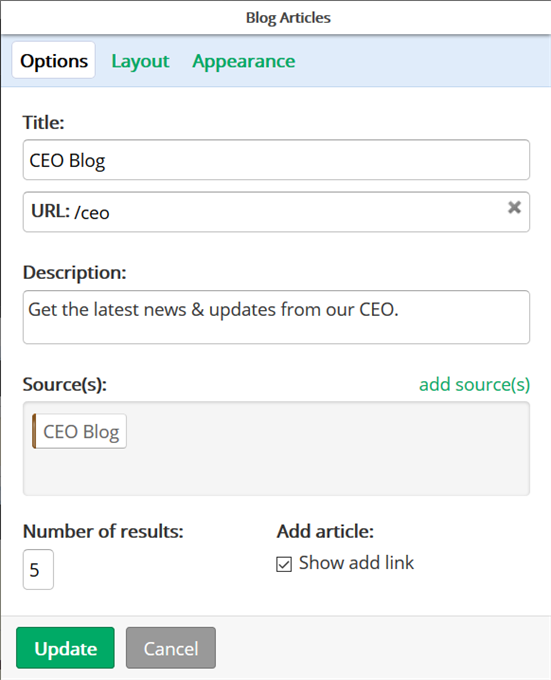
Task: Click the add source(s) link
Action: pos(474,384)
